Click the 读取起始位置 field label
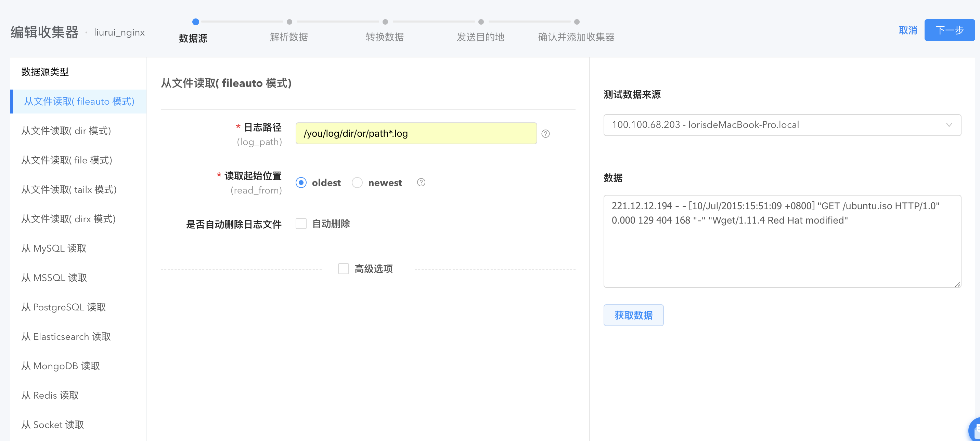 coord(253,176)
